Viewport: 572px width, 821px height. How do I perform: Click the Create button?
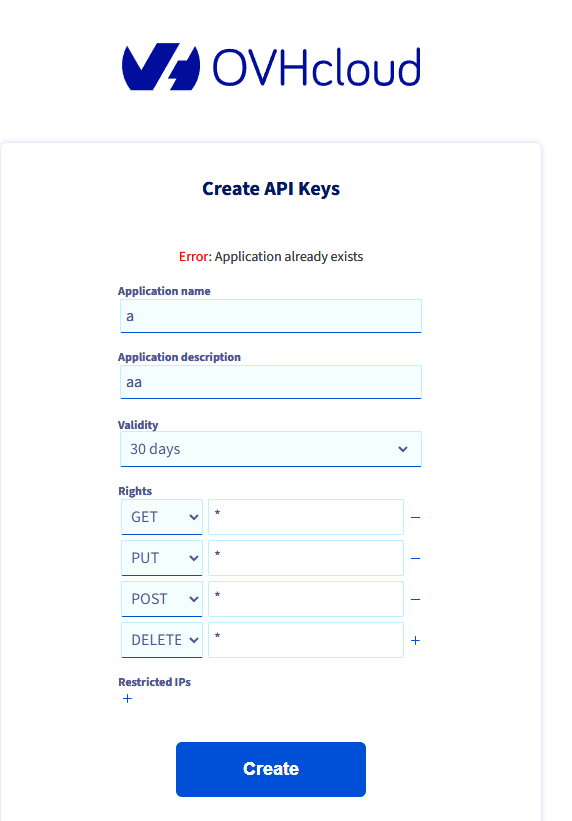tap(271, 769)
